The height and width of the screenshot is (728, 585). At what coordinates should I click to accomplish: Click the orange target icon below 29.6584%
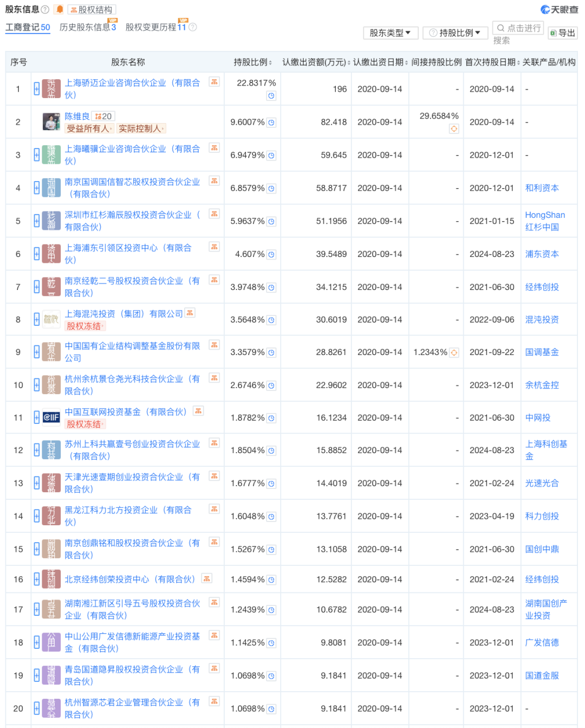[x=454, y=130]
